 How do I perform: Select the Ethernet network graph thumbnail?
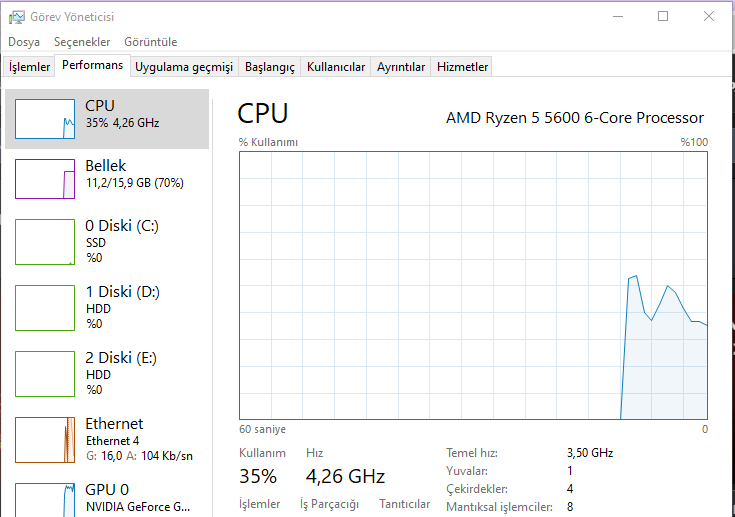point(45,441)
